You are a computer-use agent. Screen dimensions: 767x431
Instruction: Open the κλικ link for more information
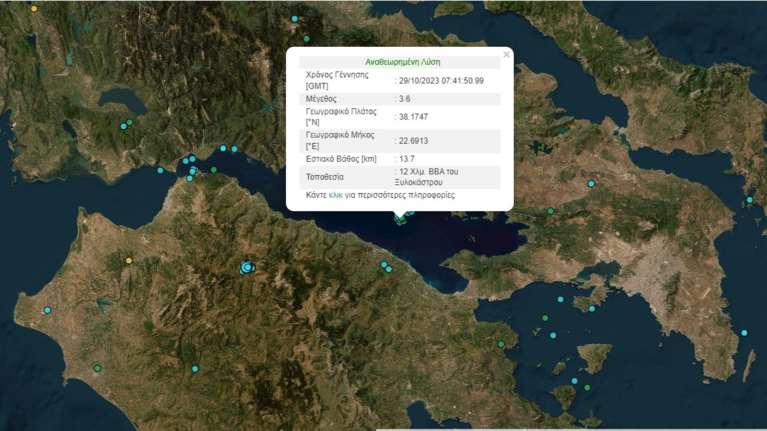(x=336, y=195)
